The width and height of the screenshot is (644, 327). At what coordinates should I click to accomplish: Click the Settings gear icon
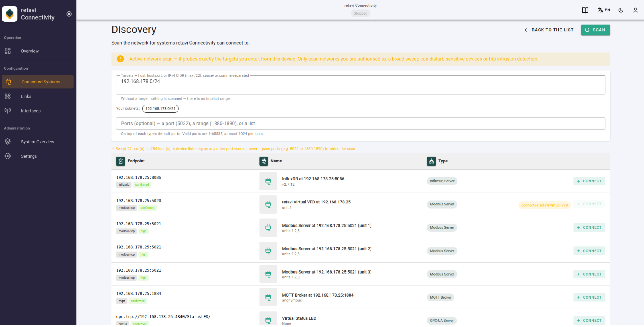click(8, 156)
